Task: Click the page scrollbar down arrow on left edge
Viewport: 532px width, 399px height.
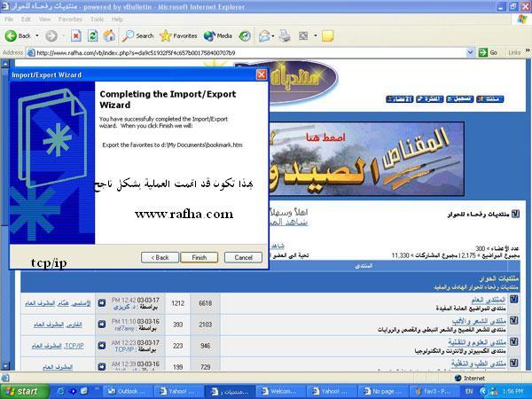Action: pyautogui.click(x=4, y=365)
